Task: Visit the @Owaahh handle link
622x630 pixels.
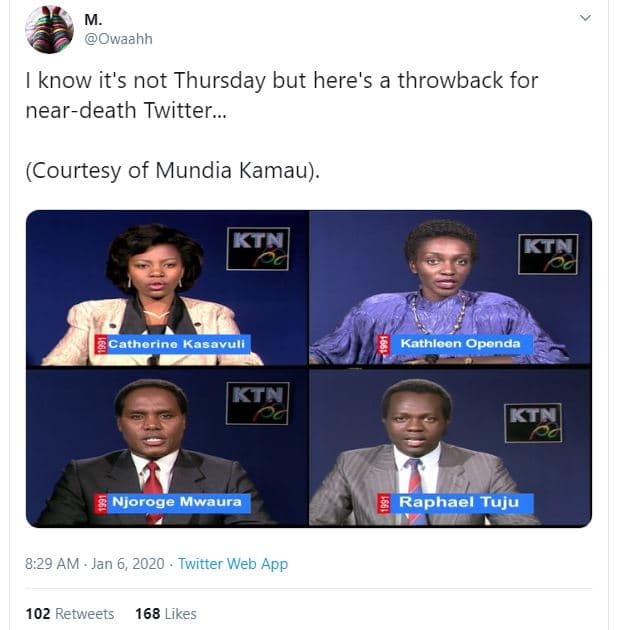Action: [x=118, y=39]
